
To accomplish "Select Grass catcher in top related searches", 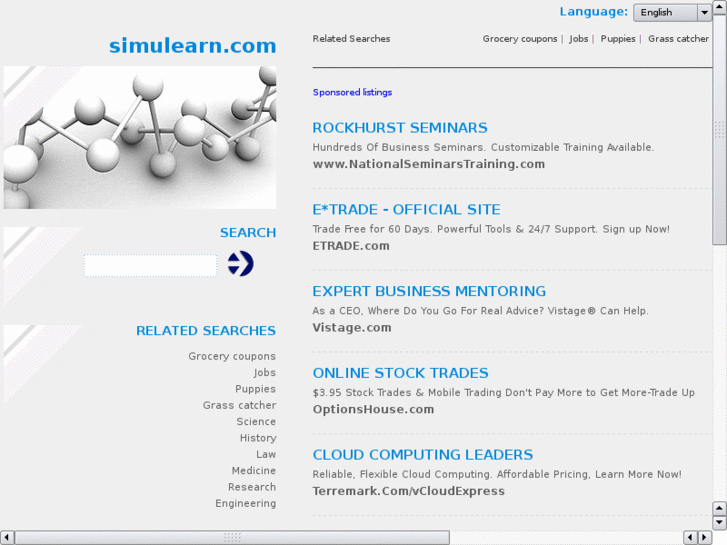I will 678,39.
